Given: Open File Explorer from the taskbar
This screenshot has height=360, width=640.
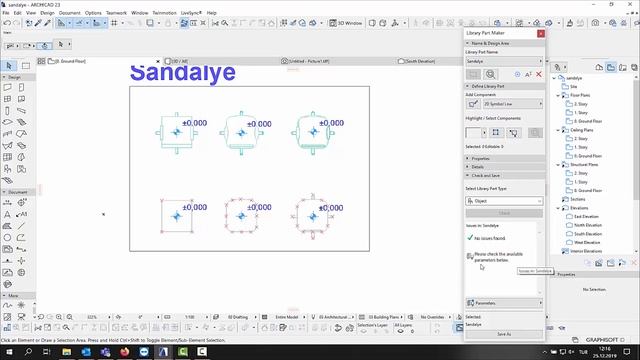Looking at the screenshot, I should (67, 352).
